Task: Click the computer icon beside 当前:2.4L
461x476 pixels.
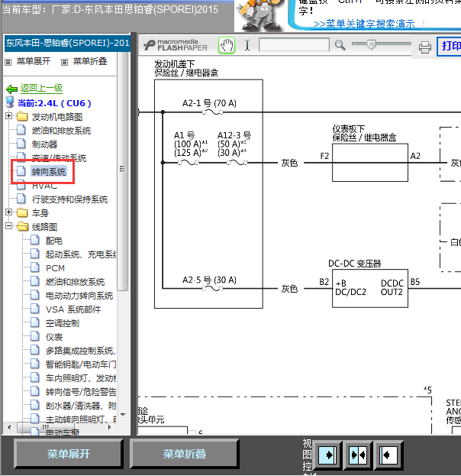Action: tap(10, 102)
